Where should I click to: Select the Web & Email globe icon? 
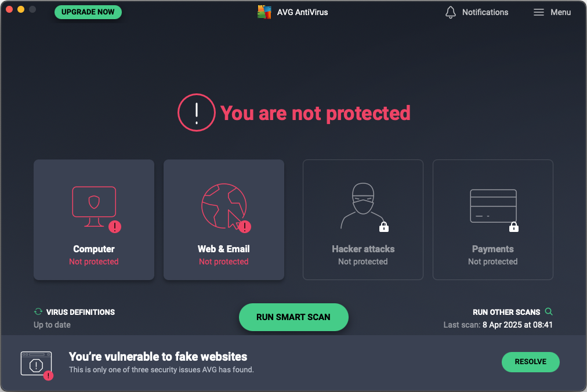click(223, 206)
